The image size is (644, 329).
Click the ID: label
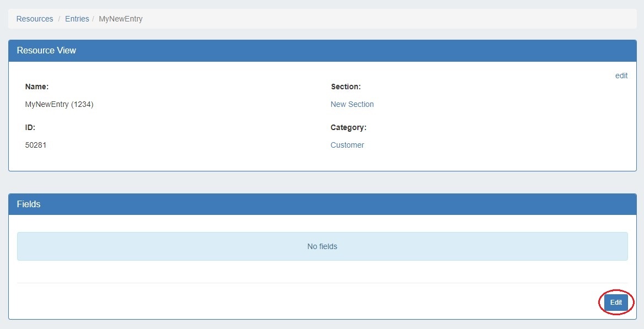click(30, 127)
